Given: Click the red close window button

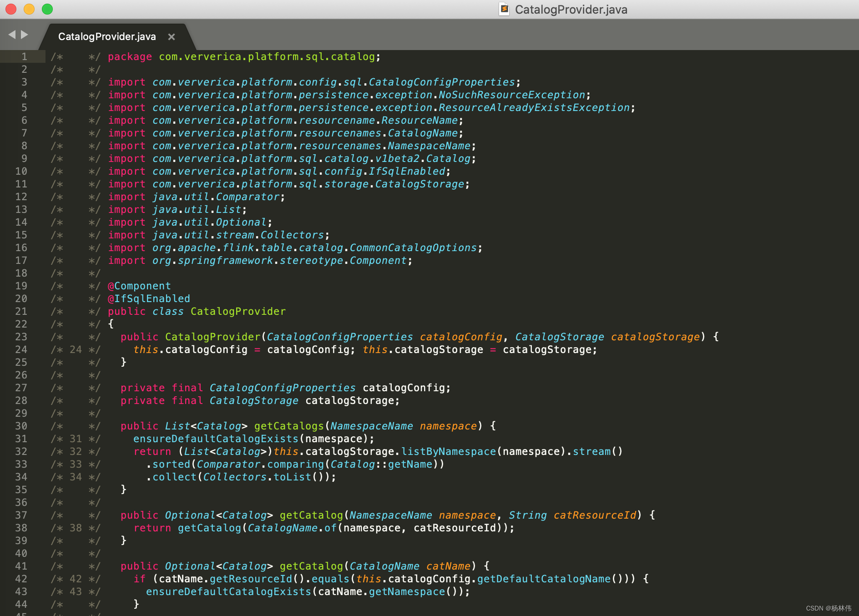Looking at the screenshot, I should [x=11, y=9].
